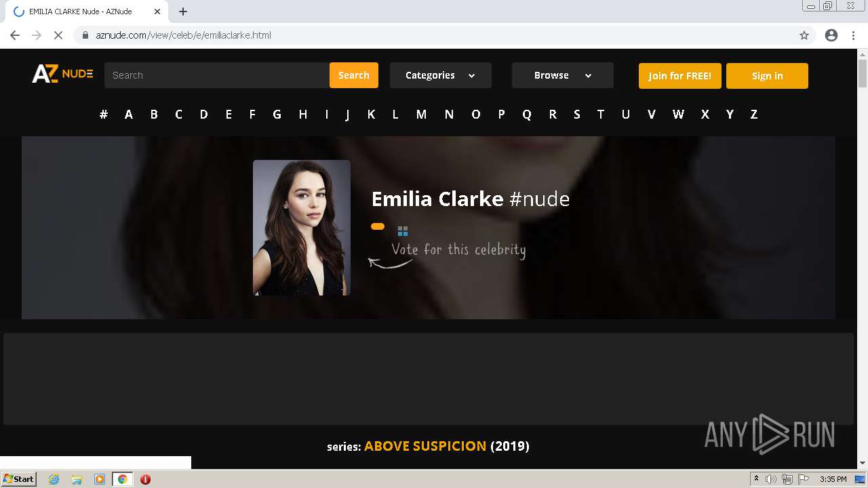Screen dimensions: 868x488
Task: Click Join for FREE! button
Action: pyautogui.click(x=679, y=76)
